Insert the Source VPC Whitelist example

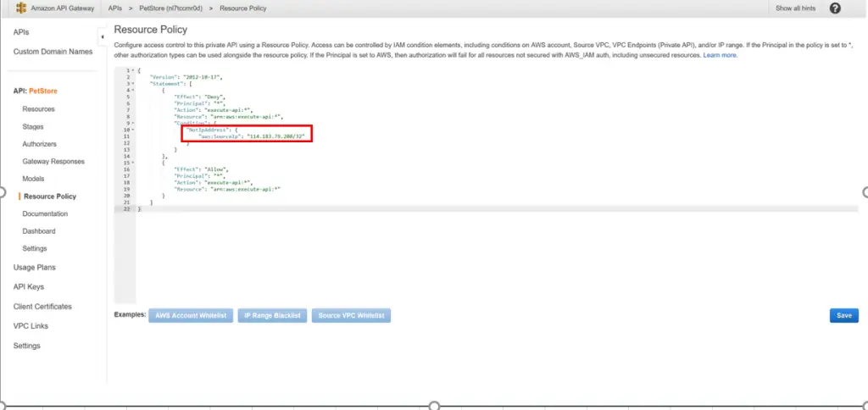click(351, 315)
